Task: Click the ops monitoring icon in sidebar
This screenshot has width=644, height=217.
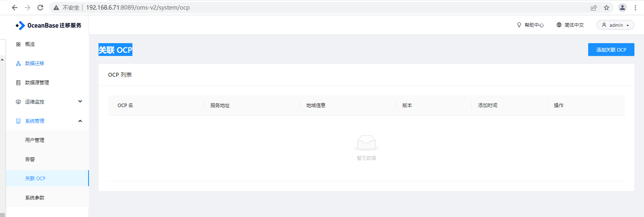Action: 18,102
